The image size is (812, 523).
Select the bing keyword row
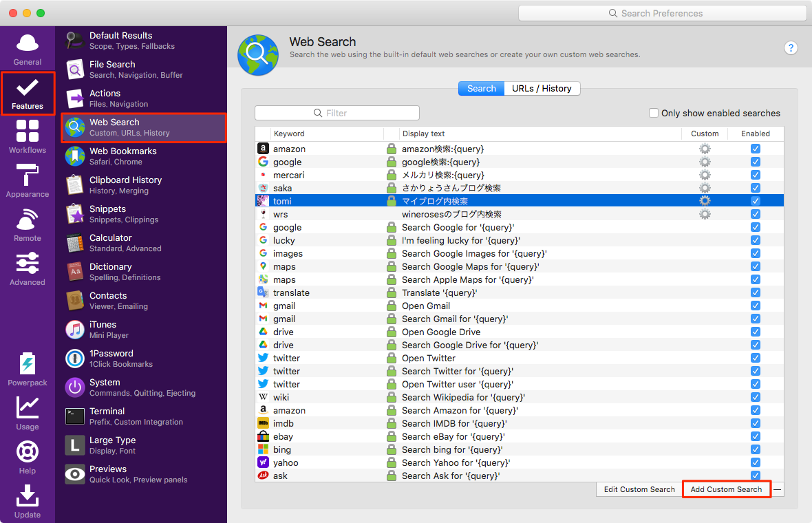click(x=520, y=449)
